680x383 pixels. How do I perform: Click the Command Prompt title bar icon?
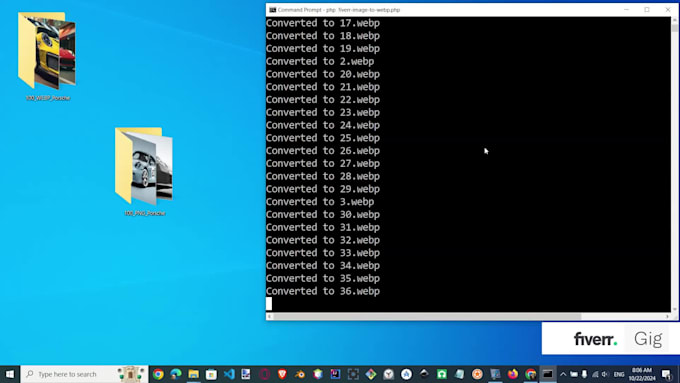pos(272,10)
